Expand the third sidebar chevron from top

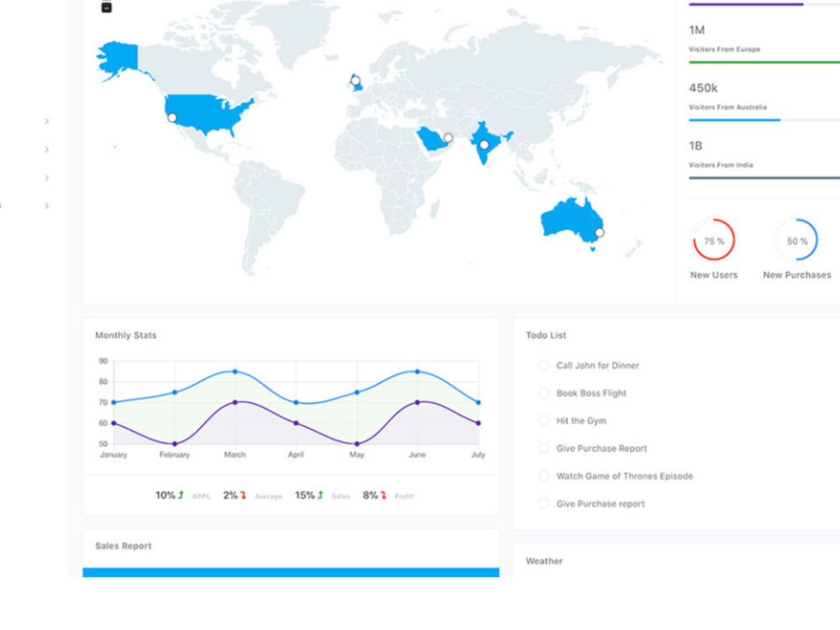click(x=46, y=177)
